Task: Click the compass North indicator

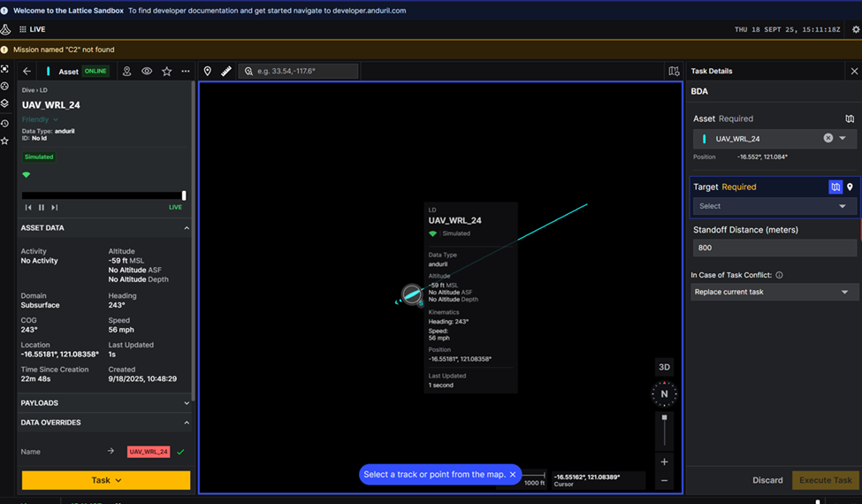Action: (x=664, y=394)
